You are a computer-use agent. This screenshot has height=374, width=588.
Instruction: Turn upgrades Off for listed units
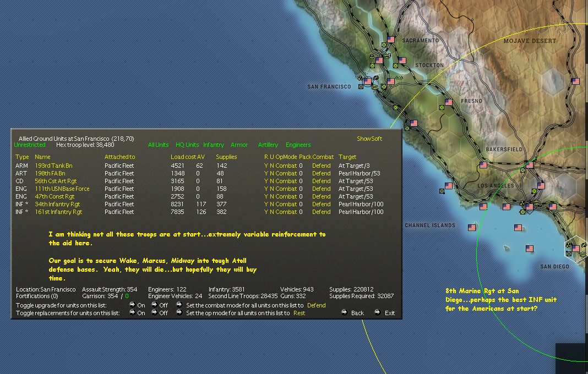(154, 305)
